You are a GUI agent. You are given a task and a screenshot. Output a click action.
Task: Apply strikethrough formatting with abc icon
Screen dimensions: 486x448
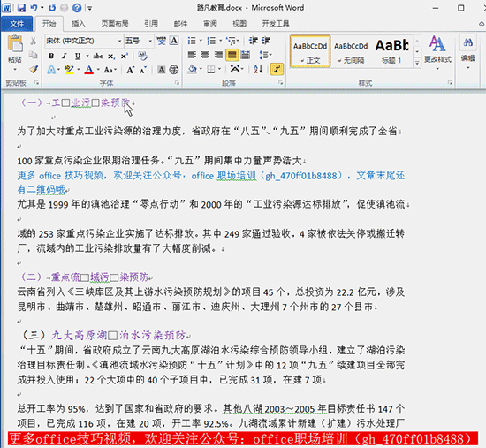pyautogui.click(x=97, y=57)
